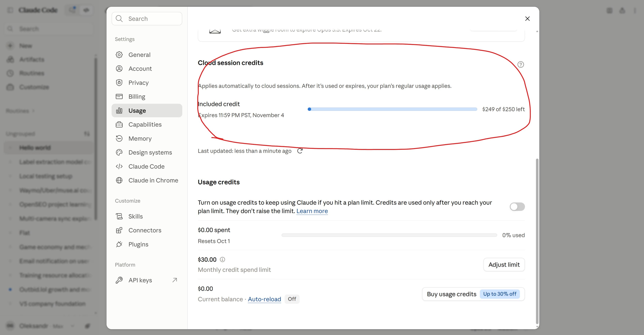This screenshot has width=644, height=335.
Task: Focus the settings dialog Search field
Action: [x=147, y=18]
